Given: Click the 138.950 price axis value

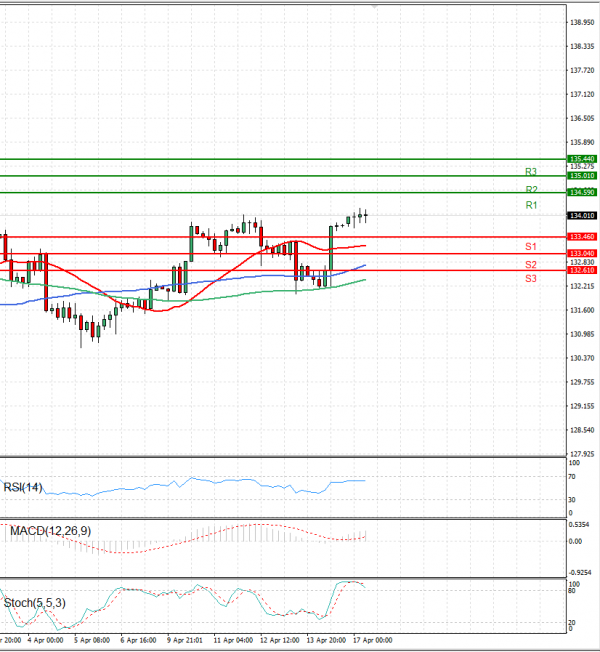Looking at the screenshot, I should click(x=582, y=22).
